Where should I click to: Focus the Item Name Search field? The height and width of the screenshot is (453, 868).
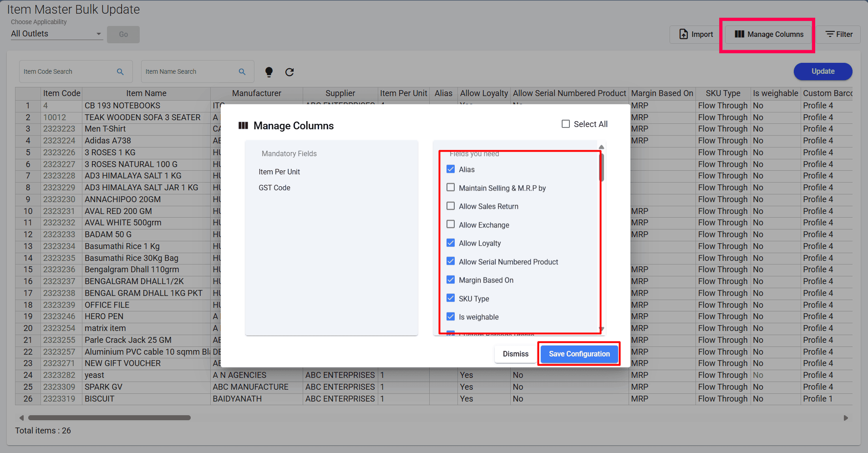tap(189, 72)
